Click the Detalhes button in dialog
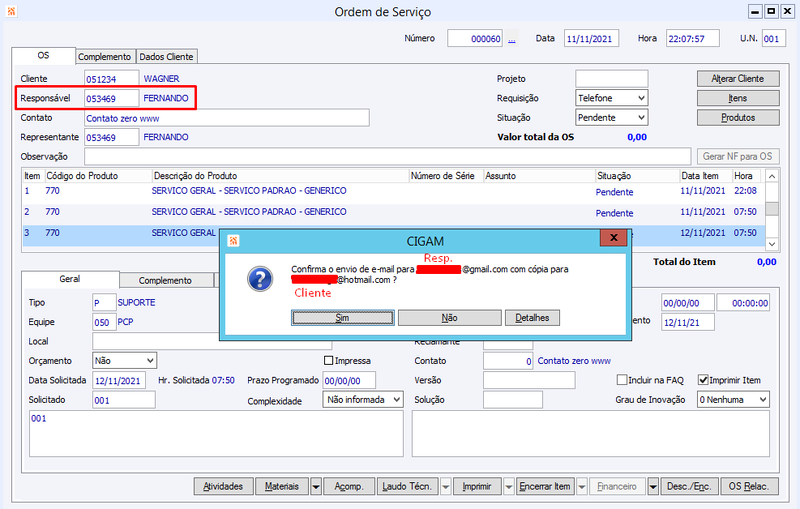The width and height of the screenshot is (800, 509). pos(532,318)
